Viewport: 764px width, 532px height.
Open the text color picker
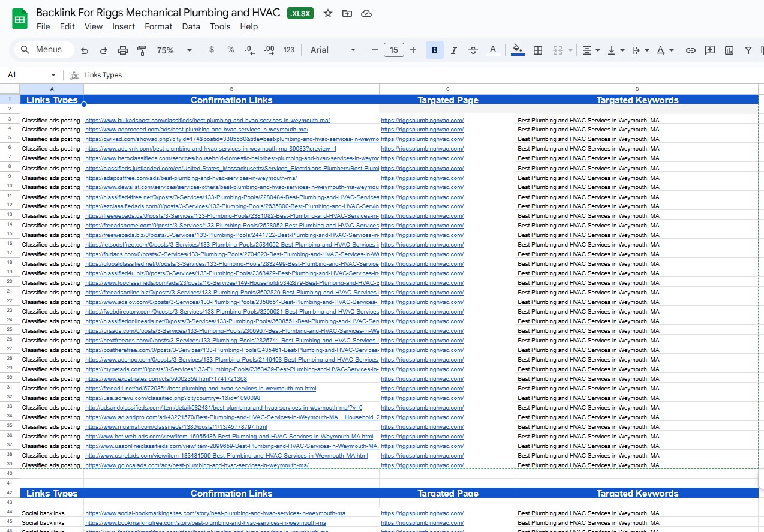(x=493, y=50)
